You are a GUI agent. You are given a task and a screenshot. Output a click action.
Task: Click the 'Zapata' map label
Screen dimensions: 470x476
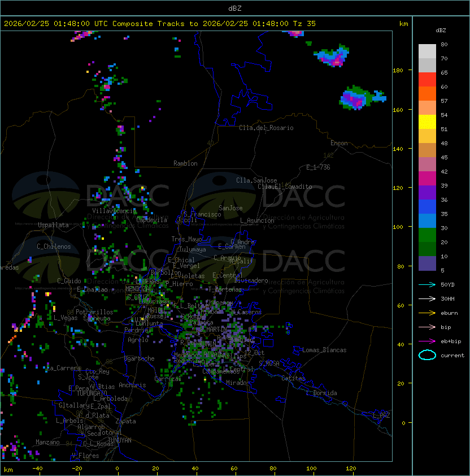tap(125, 421)
